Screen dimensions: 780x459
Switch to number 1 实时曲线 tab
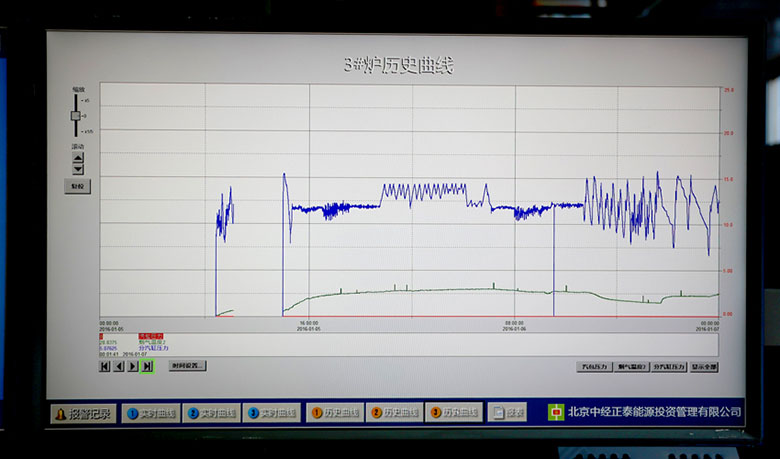point(150,413)
